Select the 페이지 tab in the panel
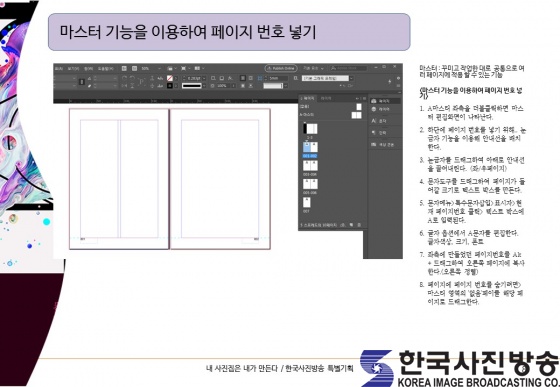Viewport: 560px width, 387px height. coord(308,98)
